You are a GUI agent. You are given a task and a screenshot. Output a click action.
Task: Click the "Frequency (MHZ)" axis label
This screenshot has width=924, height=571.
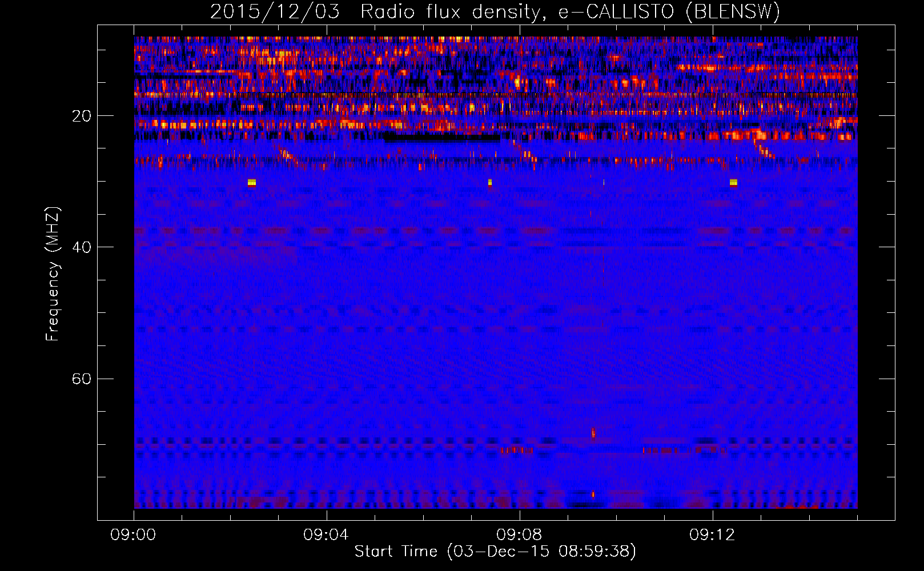(53, 274)
